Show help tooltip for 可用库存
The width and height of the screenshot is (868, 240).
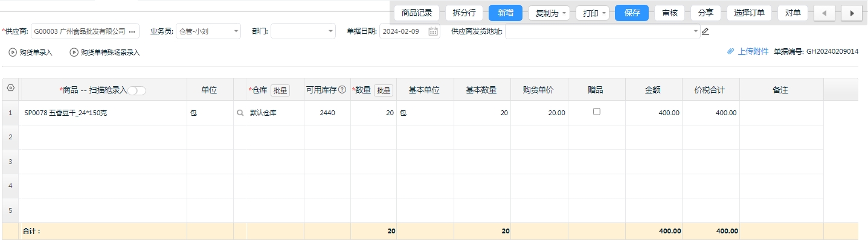[342, 90]
